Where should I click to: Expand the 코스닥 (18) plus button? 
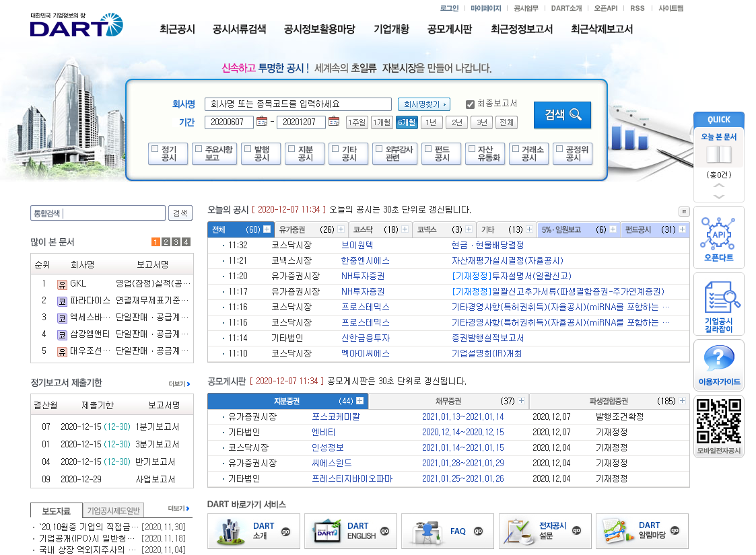tap(405, 229)
